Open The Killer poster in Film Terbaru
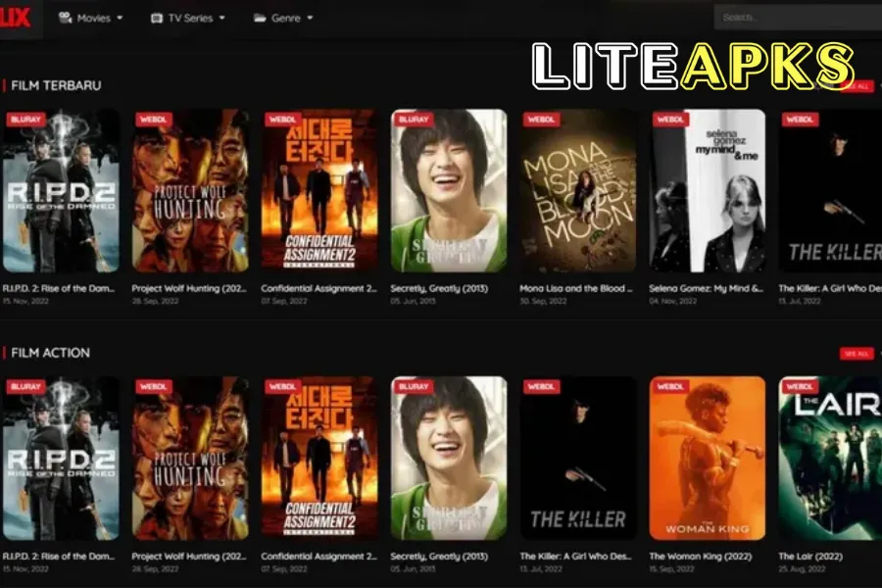 pyautogui.click(x=830, y=191)
